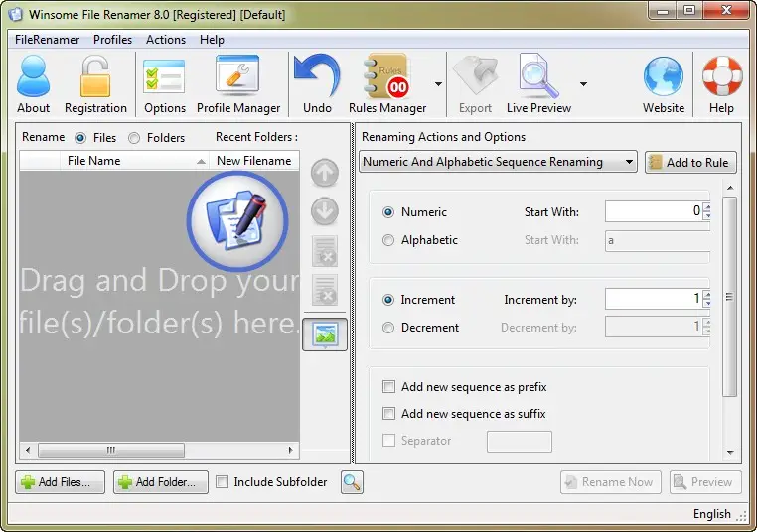Decrease the Increment by value

[x=706, y=303]
